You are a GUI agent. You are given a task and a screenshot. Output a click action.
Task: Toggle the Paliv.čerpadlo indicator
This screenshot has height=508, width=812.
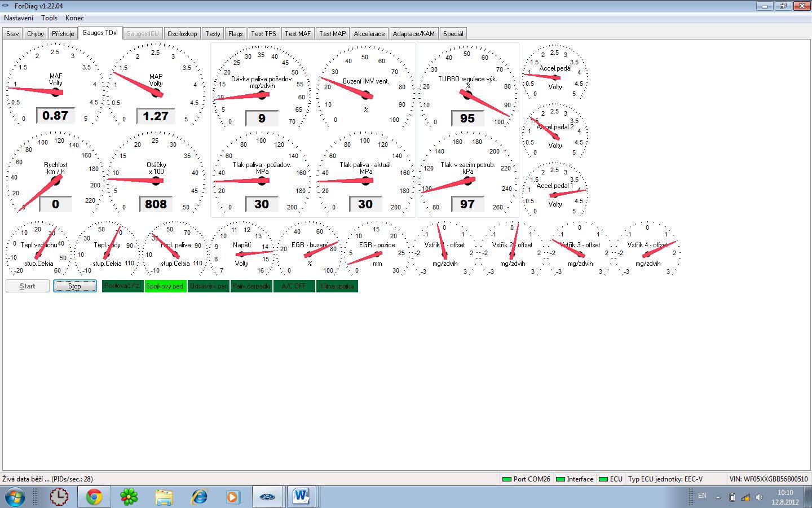251,286
